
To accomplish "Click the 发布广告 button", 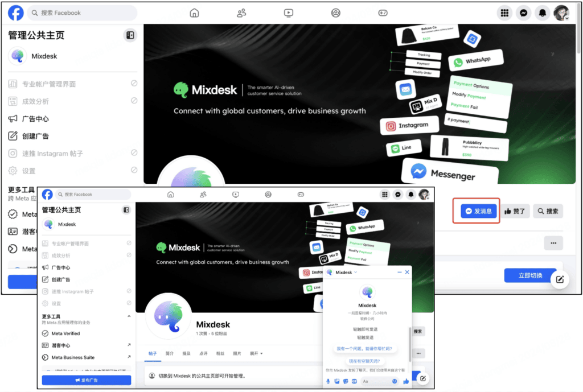I will click(87, 380).
